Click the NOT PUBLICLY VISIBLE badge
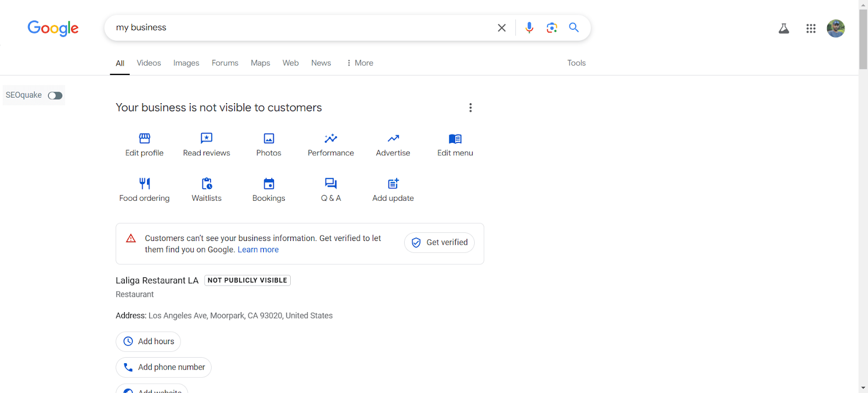Viewport: 868px width, 393px height. tap(247, 281)
